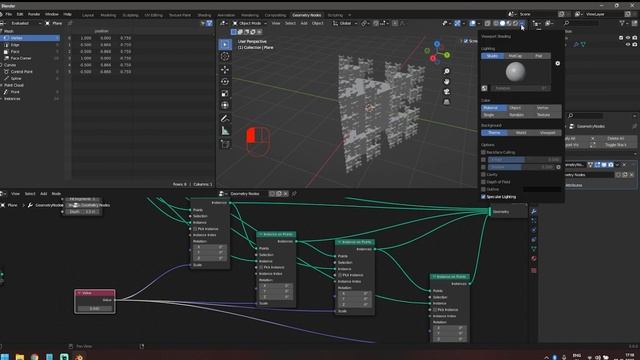
Task: Switch to solid viewport shading mode
Action: coord(502,23)
